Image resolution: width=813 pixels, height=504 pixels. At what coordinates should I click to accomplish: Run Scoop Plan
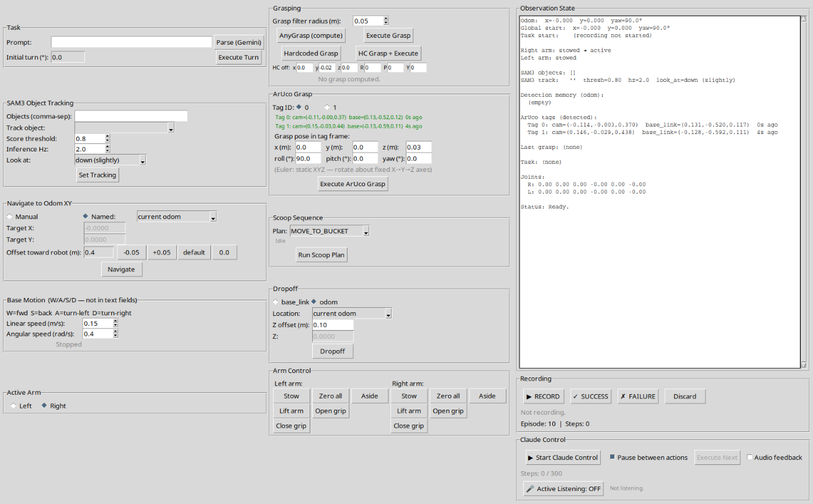pos(321,254)
